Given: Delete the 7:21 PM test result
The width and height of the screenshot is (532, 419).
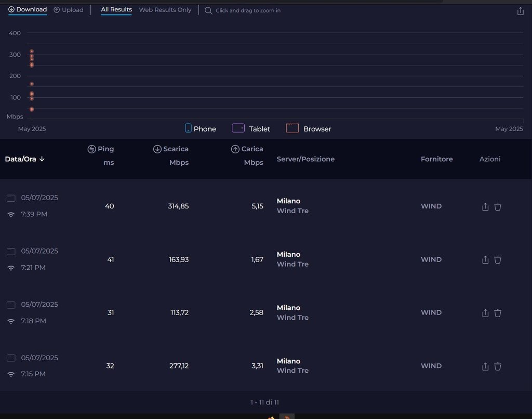Looking at the screenshot, I should point(498,260).
